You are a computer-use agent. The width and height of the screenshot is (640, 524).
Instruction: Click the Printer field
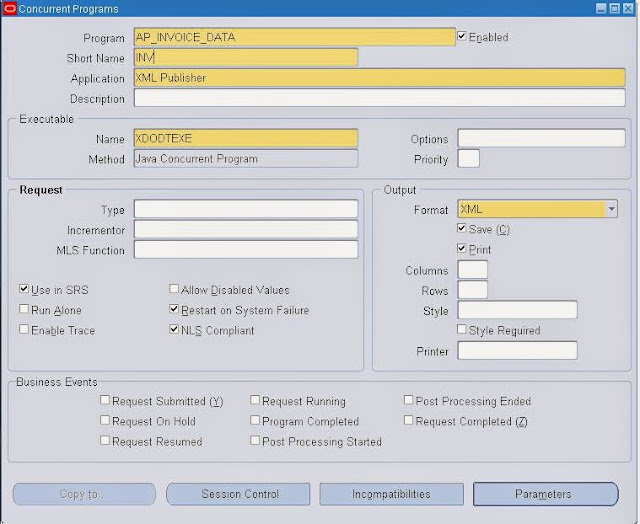coord(518,351)
